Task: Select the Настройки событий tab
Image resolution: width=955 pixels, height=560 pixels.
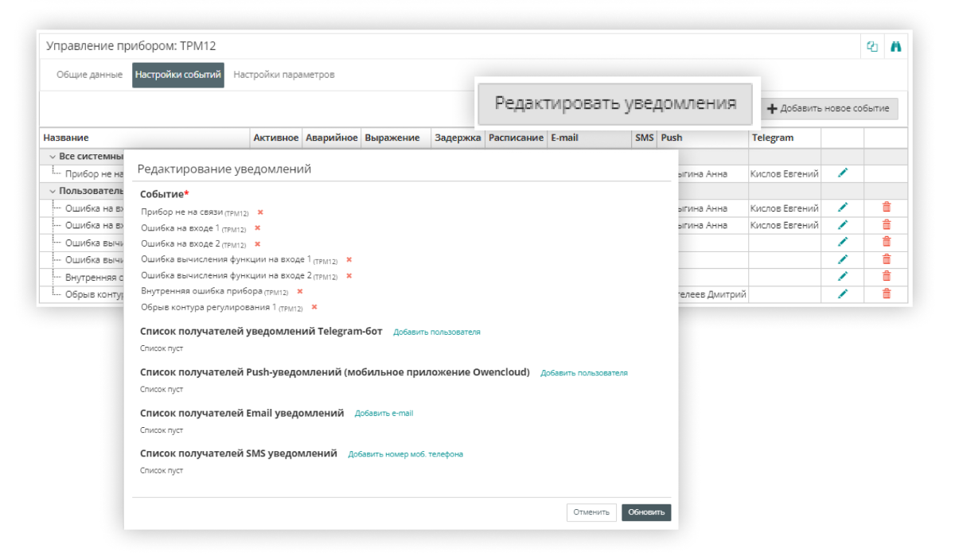Action: [x=178, y=75]
